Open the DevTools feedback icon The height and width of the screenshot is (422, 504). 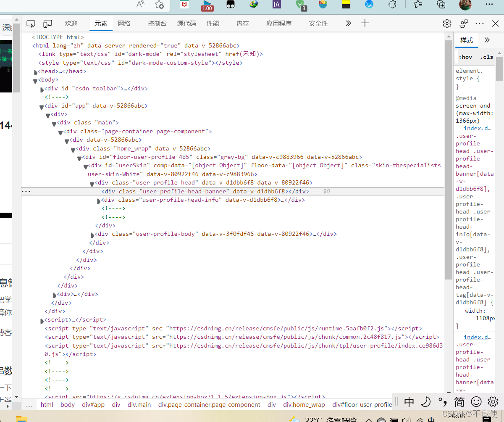pos(464,24)
